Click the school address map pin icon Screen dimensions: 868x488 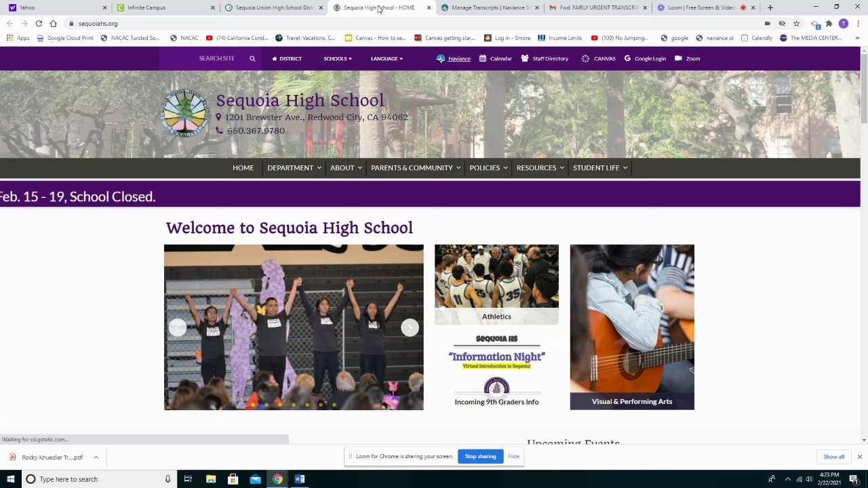pos(218,117)
